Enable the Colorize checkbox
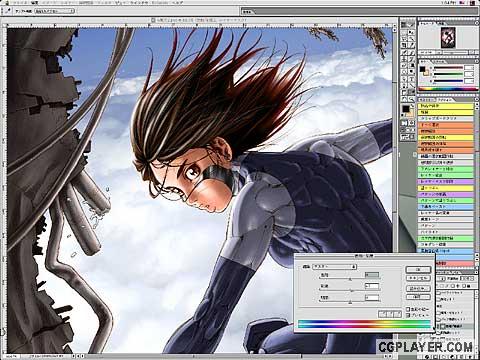 coord(408,309)
